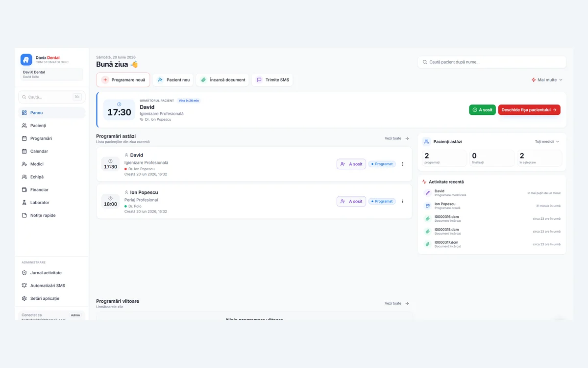This screenshot has height=368, width=588.
Task: Click paperclip icon beside I0000315.dcm
Action: coord(427,231)
